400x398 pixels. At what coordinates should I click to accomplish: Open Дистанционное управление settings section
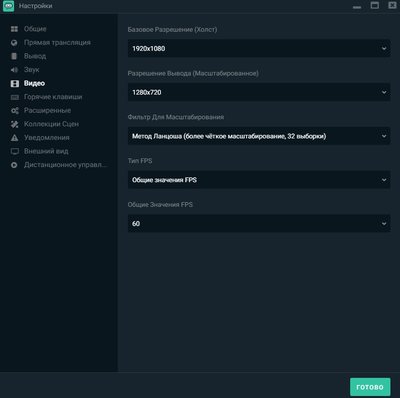pos(66,165)
